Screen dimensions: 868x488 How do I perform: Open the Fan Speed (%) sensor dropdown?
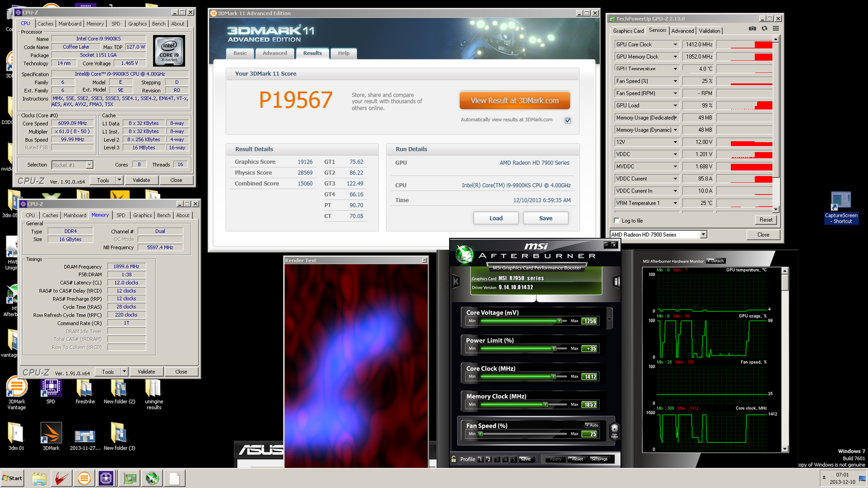pos(675,81)
